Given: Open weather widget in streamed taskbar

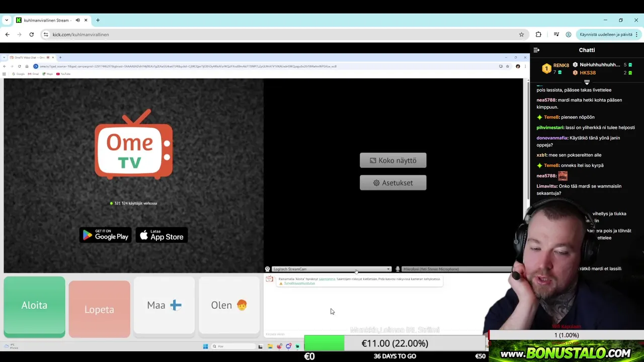Looking at the screenshot, I should coord(11,346).
